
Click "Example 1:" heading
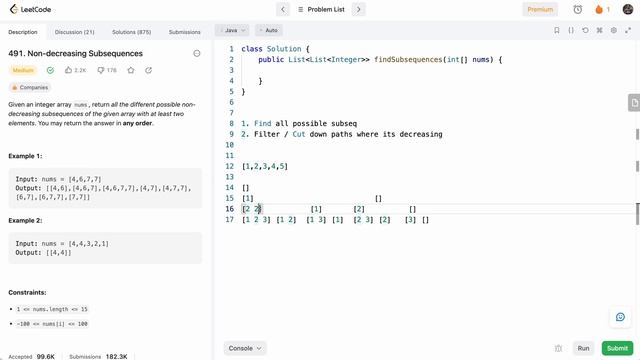click(25, 156)
